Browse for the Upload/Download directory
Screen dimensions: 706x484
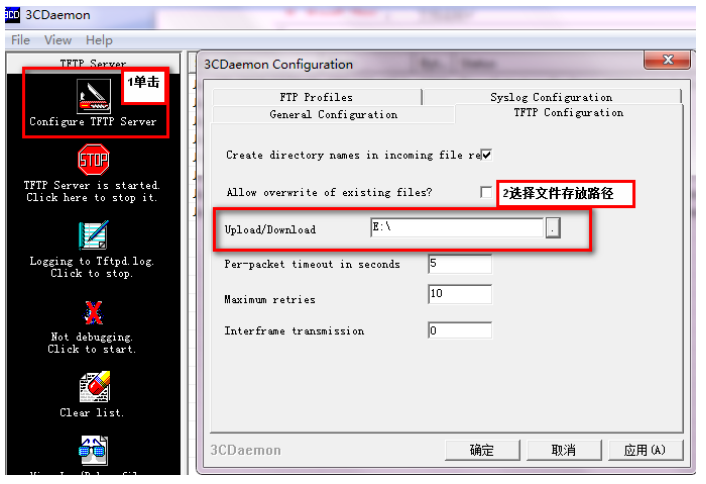click(x=553, y=227)
